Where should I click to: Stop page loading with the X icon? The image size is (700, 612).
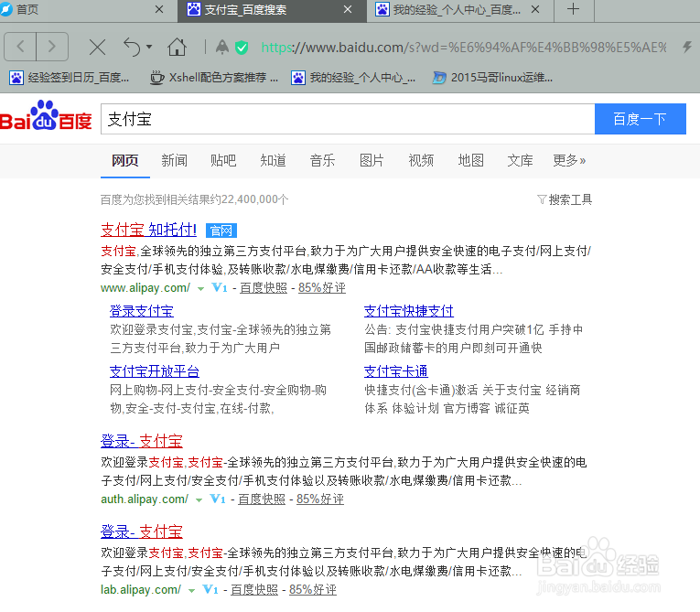pyautogui.click(x=97, y=47)
